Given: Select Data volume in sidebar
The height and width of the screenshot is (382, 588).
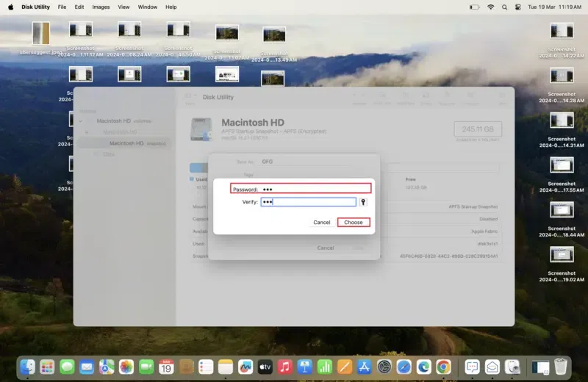Looking at the screenshot, I should pyautogui.click(x=109, y=154).
